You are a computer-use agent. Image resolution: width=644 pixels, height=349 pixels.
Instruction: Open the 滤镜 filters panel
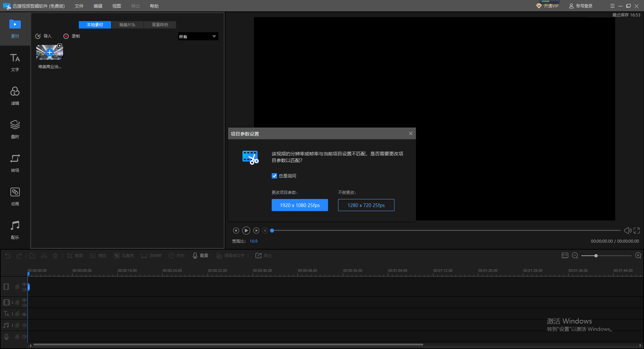tap(15, 96)
